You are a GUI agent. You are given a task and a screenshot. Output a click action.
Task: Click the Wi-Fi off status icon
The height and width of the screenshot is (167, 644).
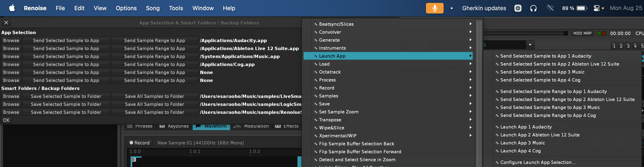550,8
